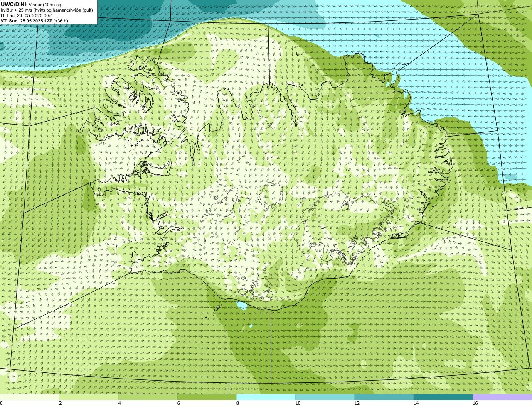Click the 'hviður > 25 m/s (hvítt)' description line
Screen dimensions: 532x406
[47, 10]
